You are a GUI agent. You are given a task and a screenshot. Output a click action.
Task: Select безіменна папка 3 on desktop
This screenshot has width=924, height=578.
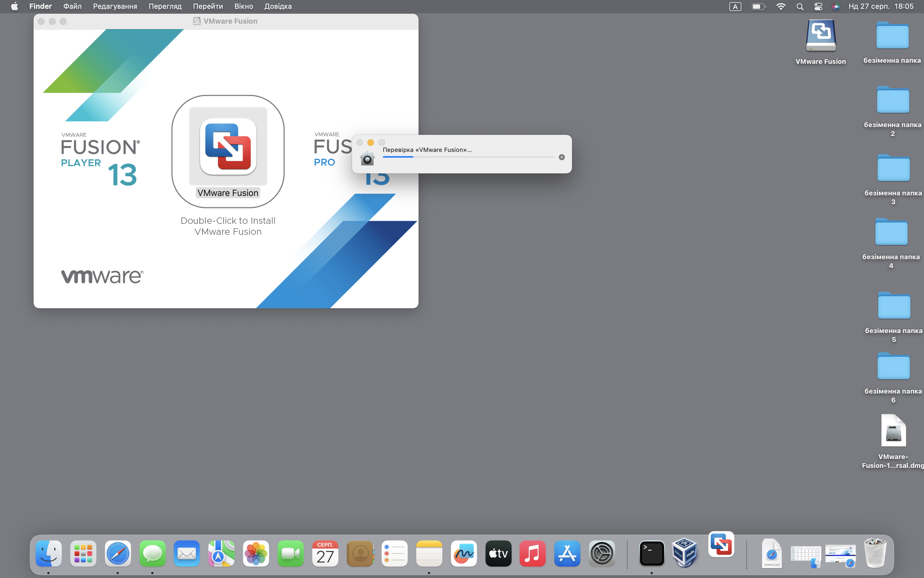pos(893,168)
